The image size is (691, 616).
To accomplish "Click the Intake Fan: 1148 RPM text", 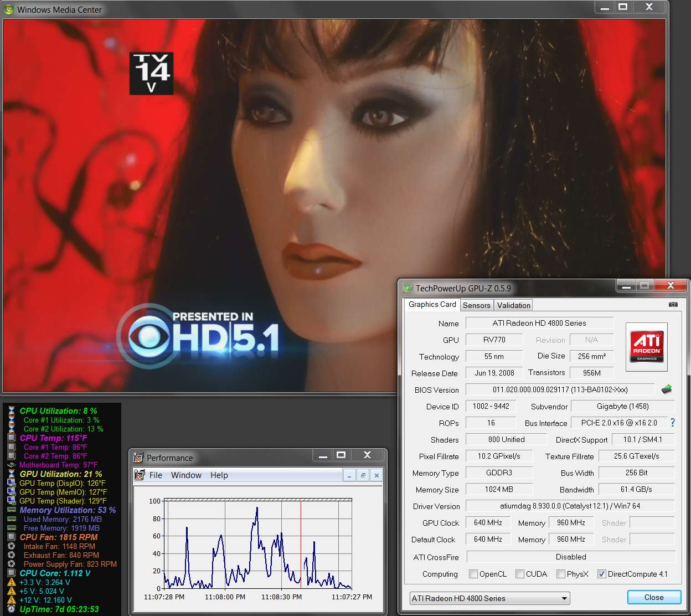I will [59, 546].
